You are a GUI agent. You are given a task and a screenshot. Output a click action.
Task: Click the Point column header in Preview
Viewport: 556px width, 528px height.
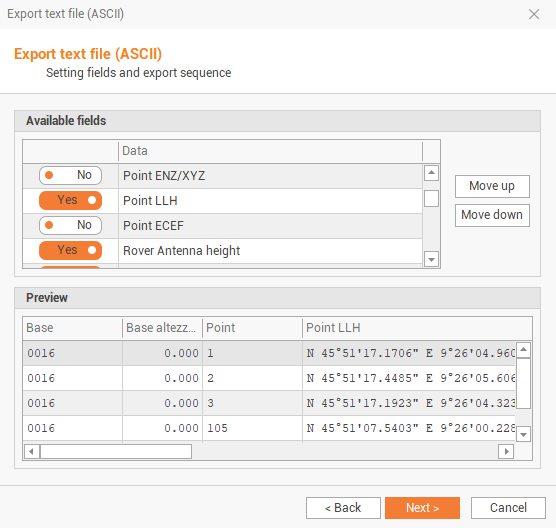(252, 328)
